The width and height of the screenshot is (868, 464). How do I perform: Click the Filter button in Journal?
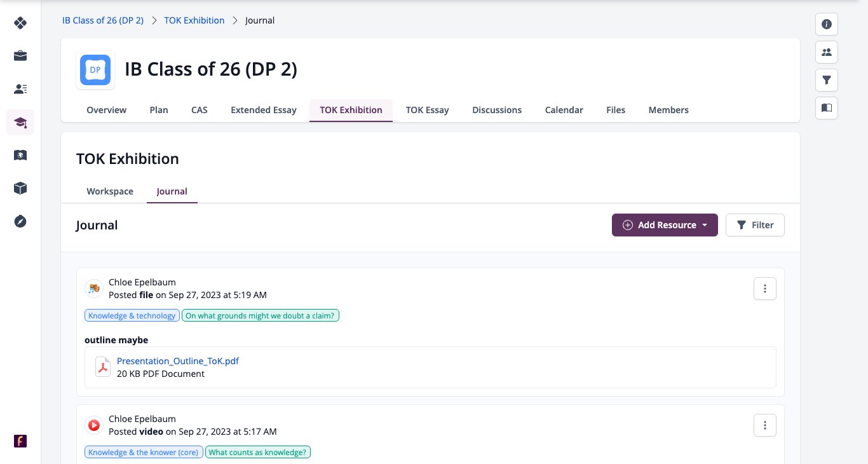755,225
